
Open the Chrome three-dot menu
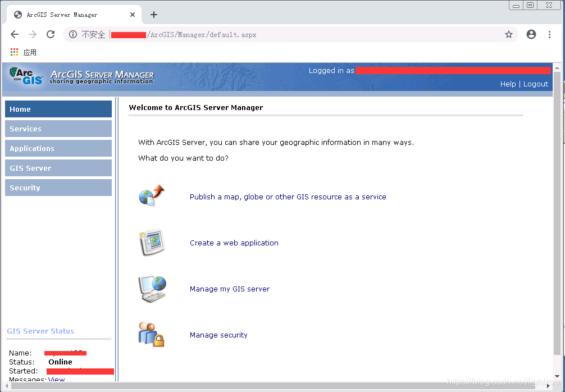549,34
